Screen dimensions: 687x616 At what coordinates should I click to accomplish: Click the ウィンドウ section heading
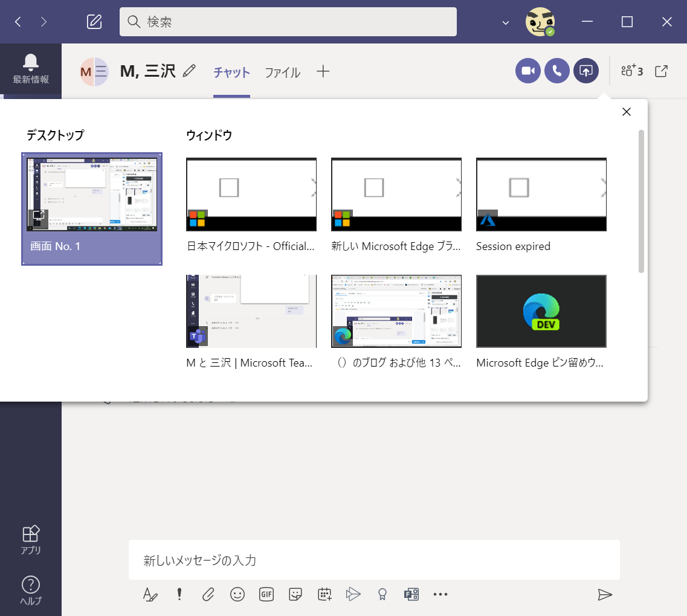[x=209, y=135]
